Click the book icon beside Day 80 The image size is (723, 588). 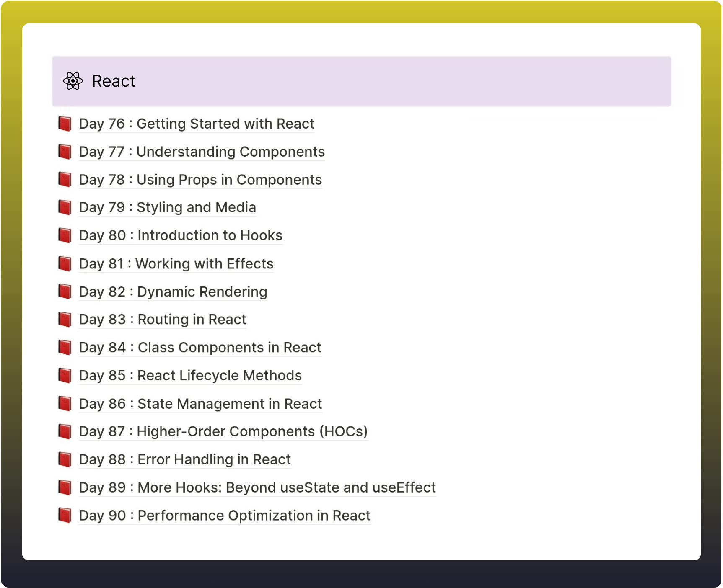pos(65,235)
